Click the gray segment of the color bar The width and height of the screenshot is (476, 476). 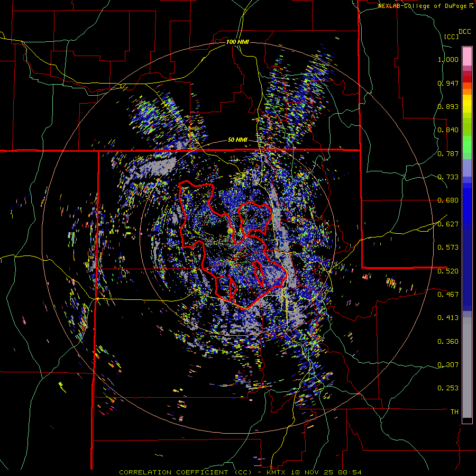coord(467,368)
